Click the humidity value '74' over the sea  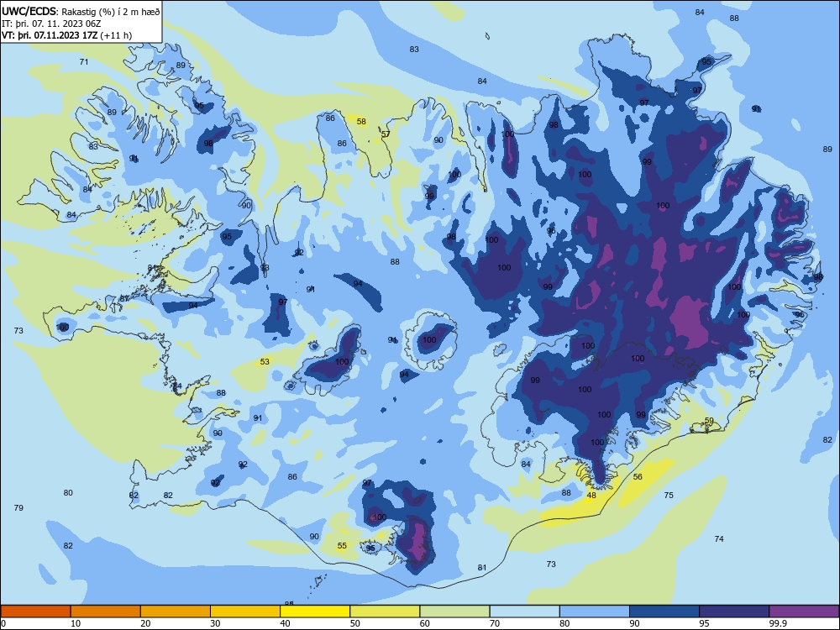[x=719, y=539]
